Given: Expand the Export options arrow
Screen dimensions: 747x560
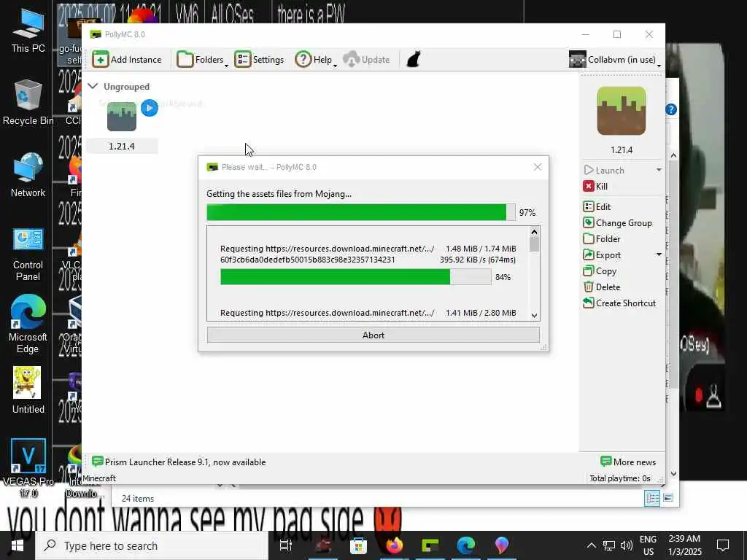Looking at the screenshot, I should [659, 254].
